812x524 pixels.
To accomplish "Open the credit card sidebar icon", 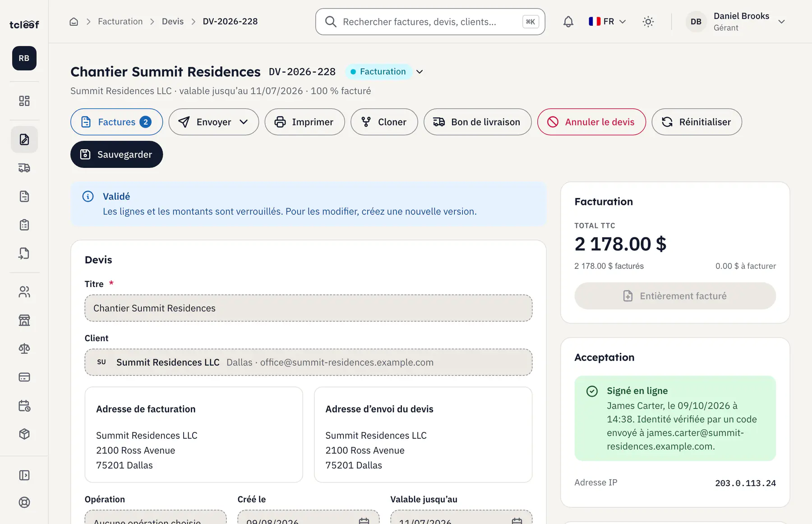I will 24,377.
